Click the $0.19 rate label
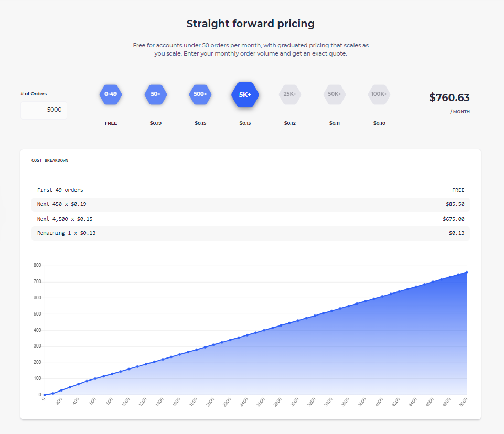The image size is (504, 434). pyautogui.click(x=155, y=123)
